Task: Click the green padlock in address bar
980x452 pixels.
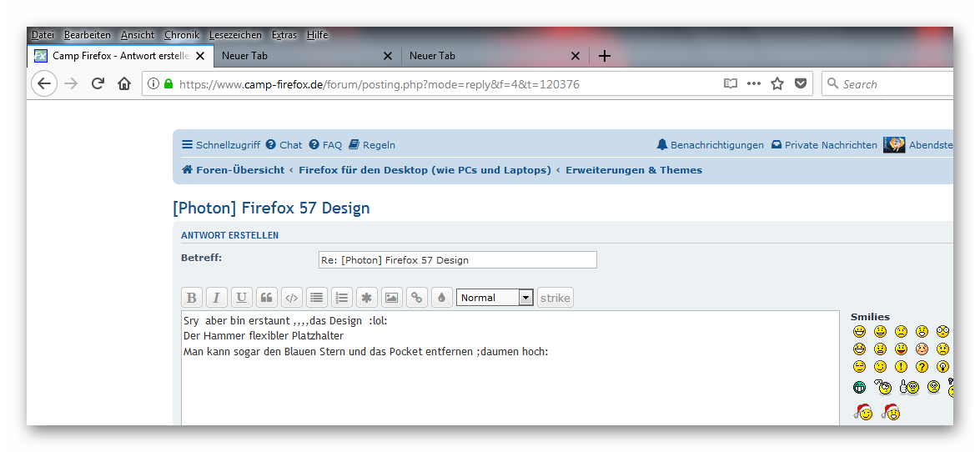Action: point(168,83)
